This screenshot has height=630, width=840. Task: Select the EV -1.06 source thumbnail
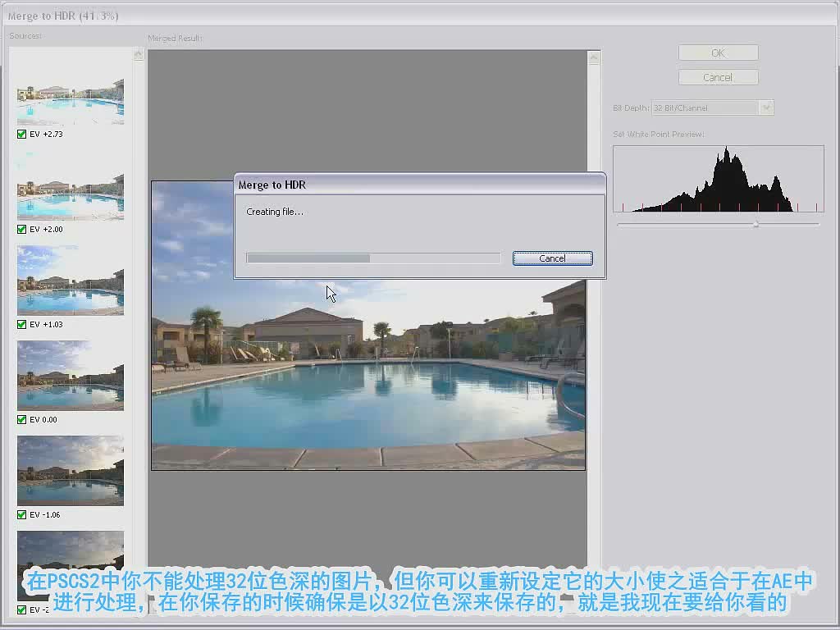[x=71, y=471]
